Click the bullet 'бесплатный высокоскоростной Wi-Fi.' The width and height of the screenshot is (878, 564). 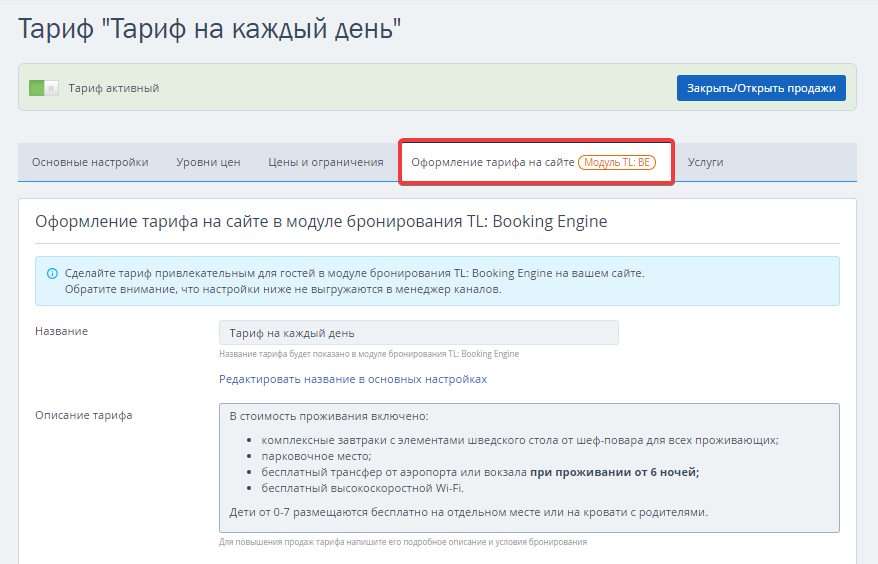[x=363, y=488]
